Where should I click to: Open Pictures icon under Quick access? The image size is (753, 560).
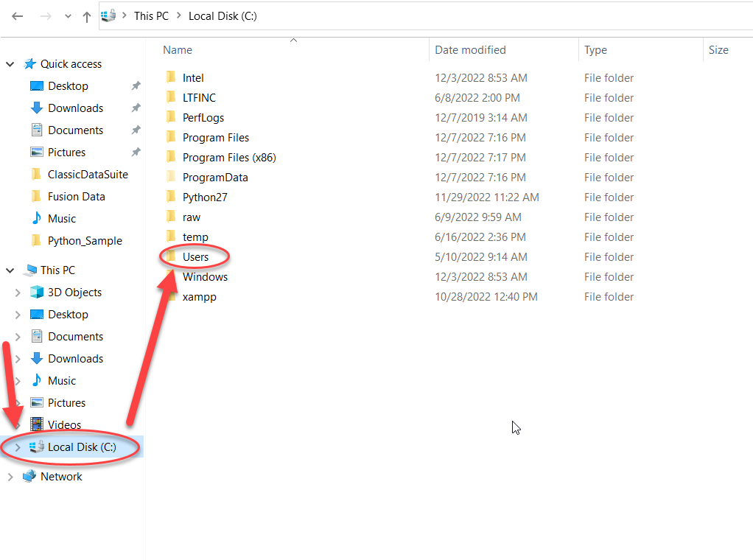(37, 153)
